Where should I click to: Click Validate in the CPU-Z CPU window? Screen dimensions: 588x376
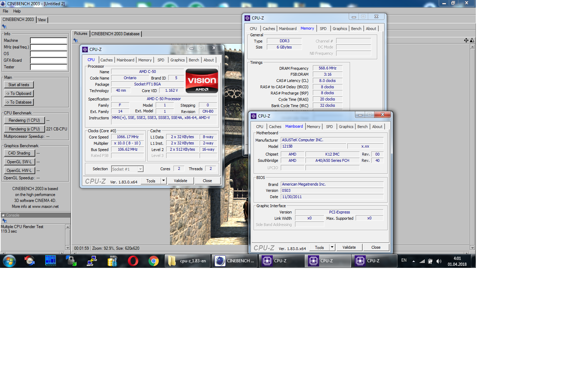[180, 181]
